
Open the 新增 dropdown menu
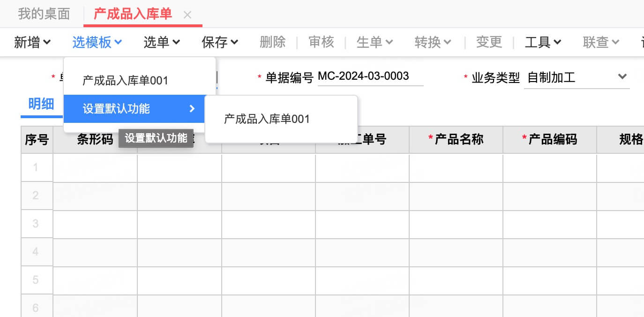pos(32,42)
